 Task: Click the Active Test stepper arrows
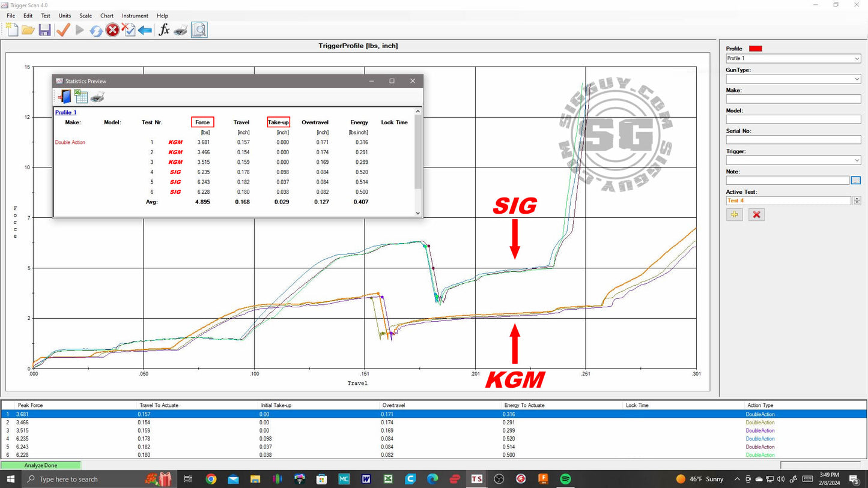click(x=857, y=200)
